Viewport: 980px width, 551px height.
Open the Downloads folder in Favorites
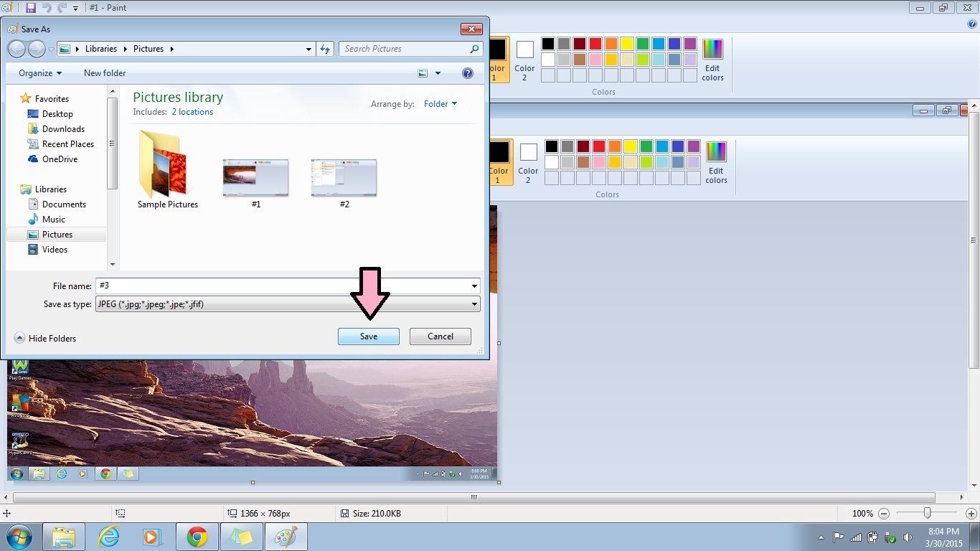pyautogui.click(x=63, y=129)
